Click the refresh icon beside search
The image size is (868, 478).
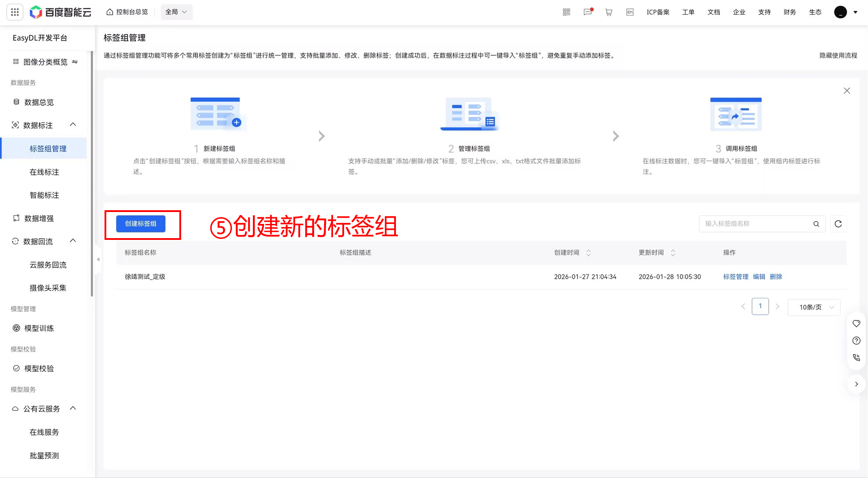pos(838,224)
